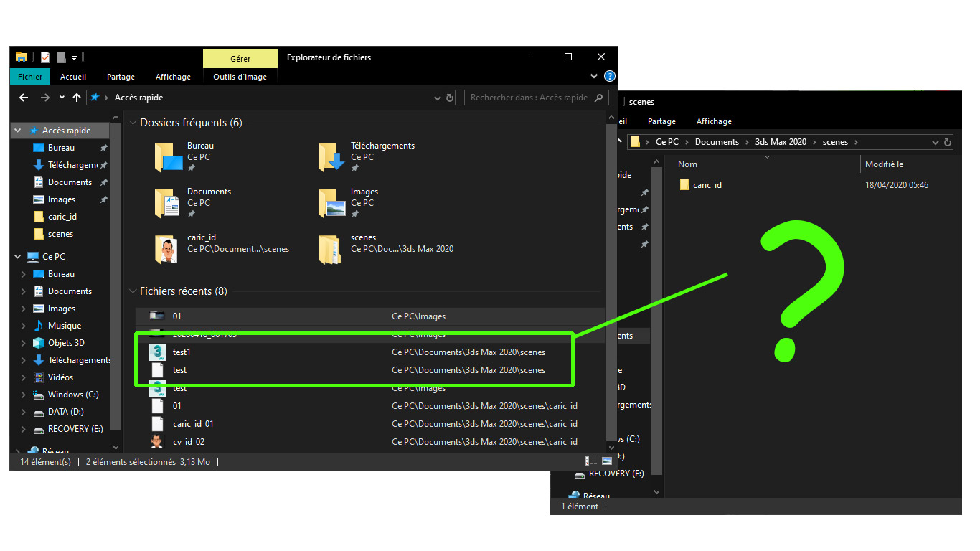Open the recent locations dropdown arrow
980x551 pixels.
(62, 98)
